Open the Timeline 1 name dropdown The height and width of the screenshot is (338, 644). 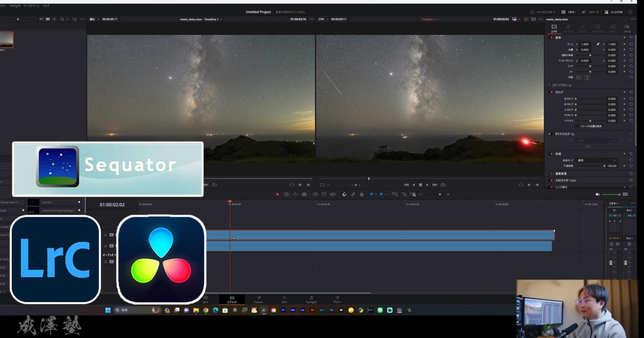(430, 19)
